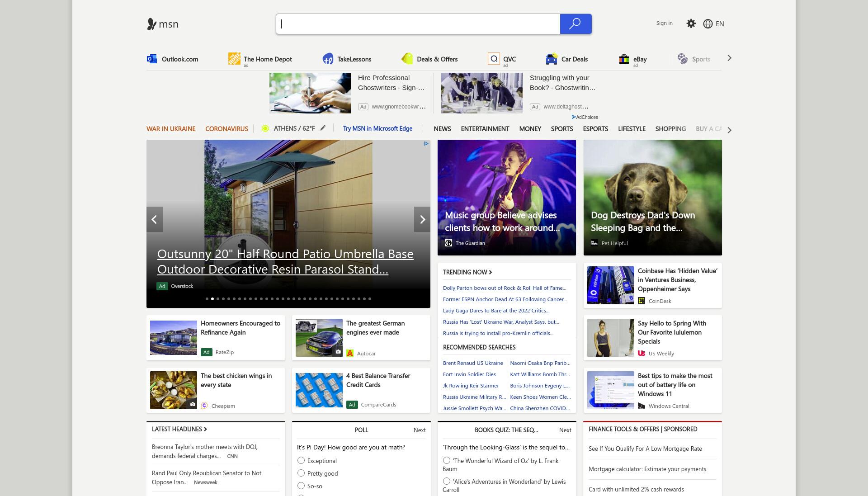Click the blue search magnifier button
Screen dimensions: 868x496
coord(576,24)
